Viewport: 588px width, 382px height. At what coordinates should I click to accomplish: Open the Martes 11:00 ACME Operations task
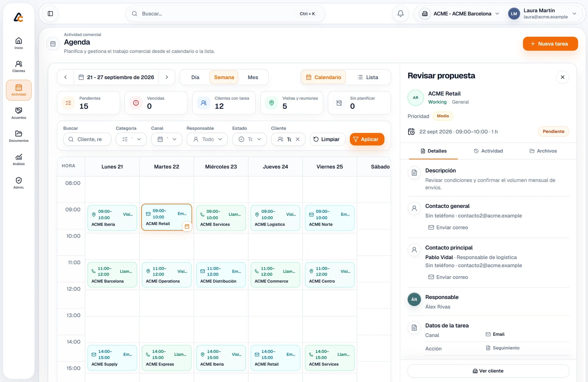tap(167, 275)
